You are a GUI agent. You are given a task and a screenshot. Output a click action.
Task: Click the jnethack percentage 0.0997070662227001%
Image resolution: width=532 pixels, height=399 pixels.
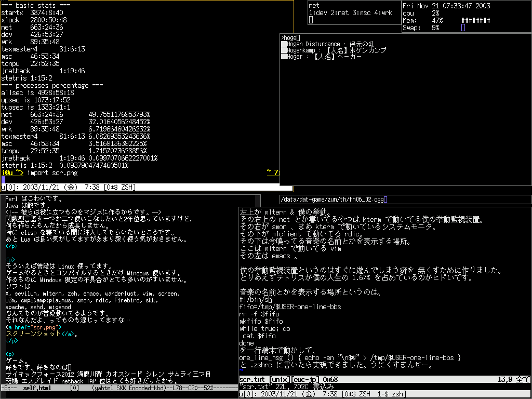pyautogui.click(x=123, y=158)
